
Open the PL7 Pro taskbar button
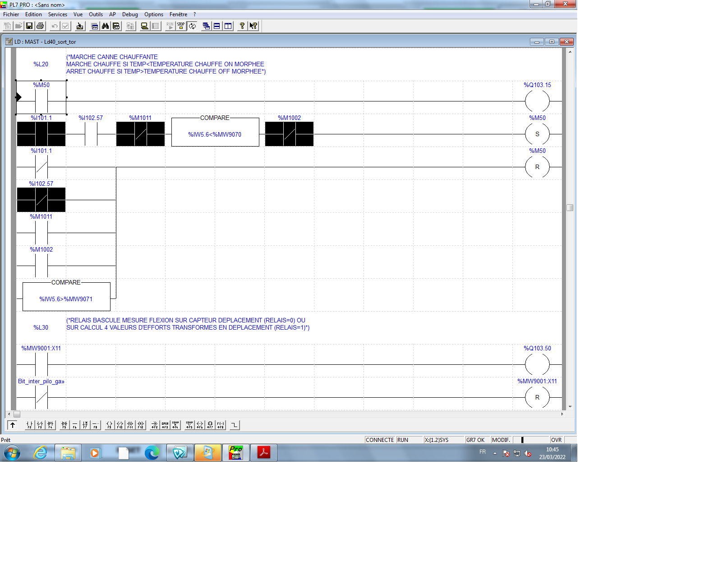(235, 453)
